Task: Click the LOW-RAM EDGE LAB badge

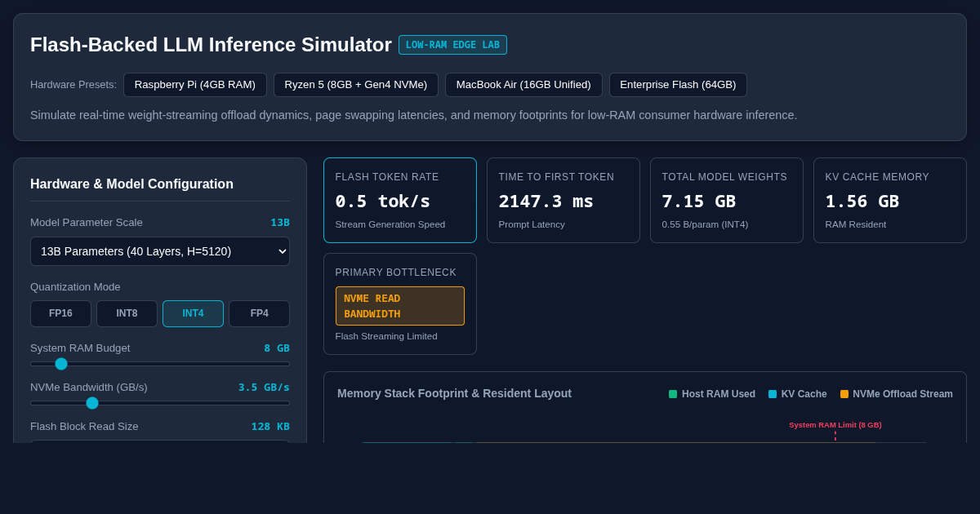Action: coord(452,45)
